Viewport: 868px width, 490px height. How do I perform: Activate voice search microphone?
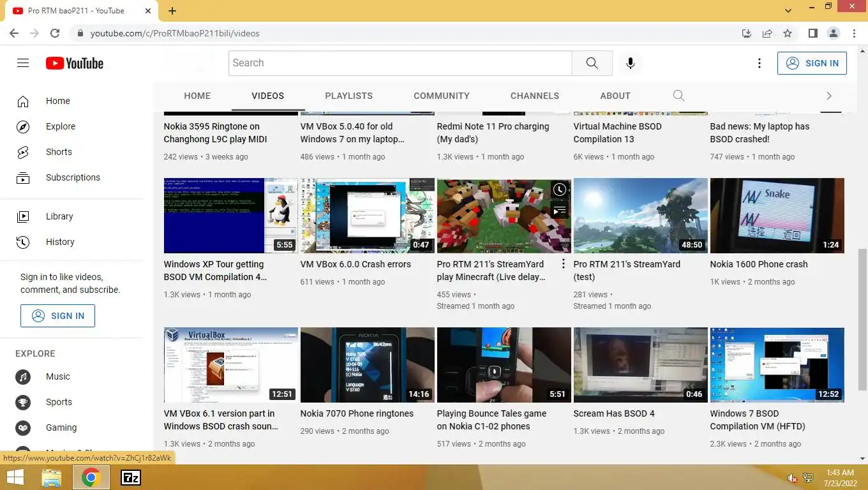(630, 63)
